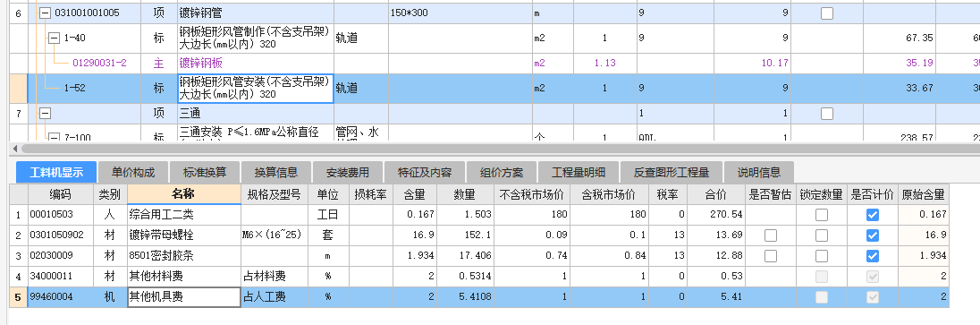This screenshot has height=325, width=980.
Task: Click the 原始含量 column header
Action: [x=924, y=194]
